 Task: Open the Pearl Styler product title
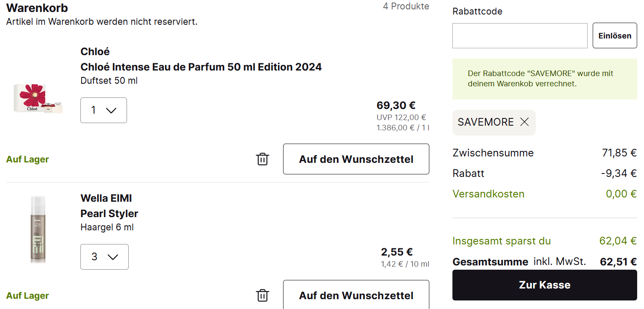(109, 214)
